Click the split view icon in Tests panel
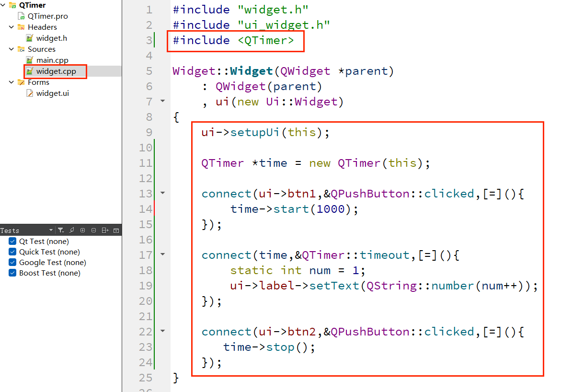 point(105,230)
